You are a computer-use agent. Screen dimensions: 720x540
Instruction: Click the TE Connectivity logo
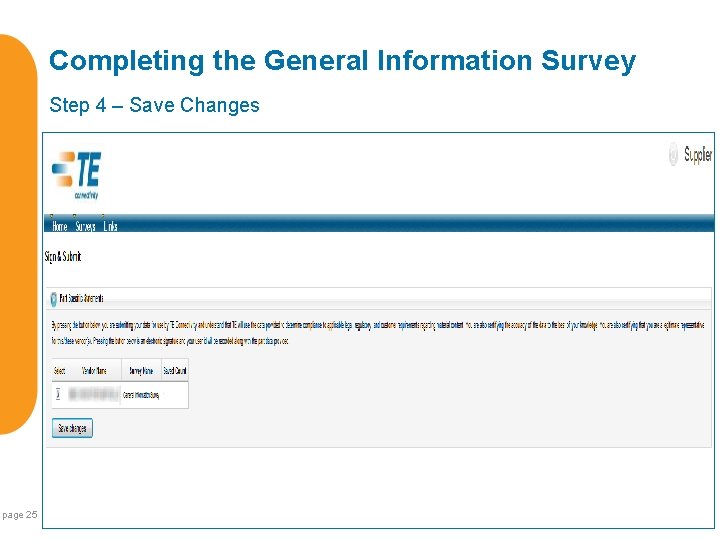(76, 174)
